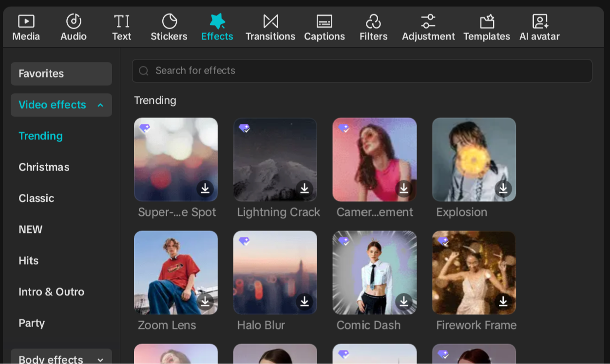
Task: Open the Favorites list
Action: click(x=61, y=74)
